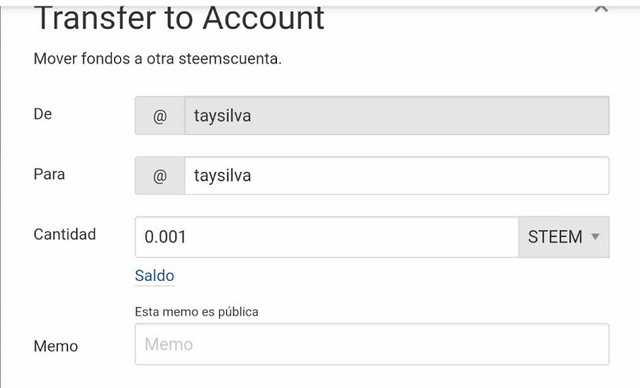Click the small arrow next to STEEM
This screenshot has width=640, height=388.
coord(596,237)
